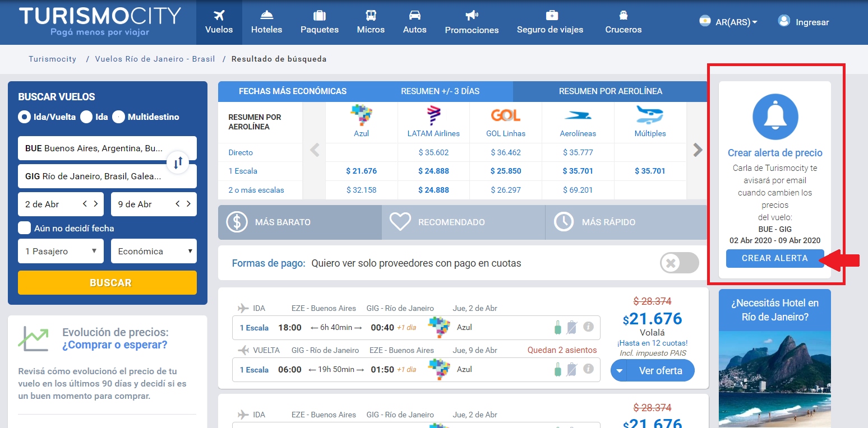Click bell icon for price alert

coord(775,117)
